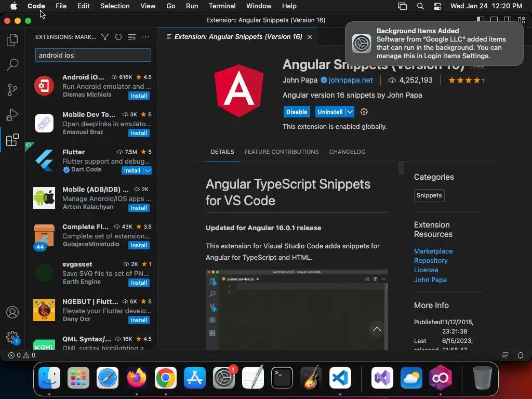Screen dimensions: 532x399
Task: Switch to the Changelog tab
Action: (347, 152)
